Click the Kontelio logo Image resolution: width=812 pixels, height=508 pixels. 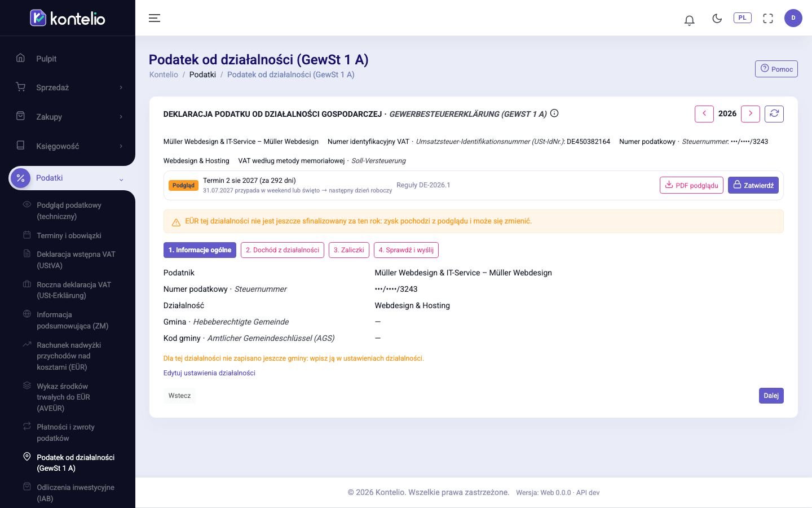click(68, 18)
